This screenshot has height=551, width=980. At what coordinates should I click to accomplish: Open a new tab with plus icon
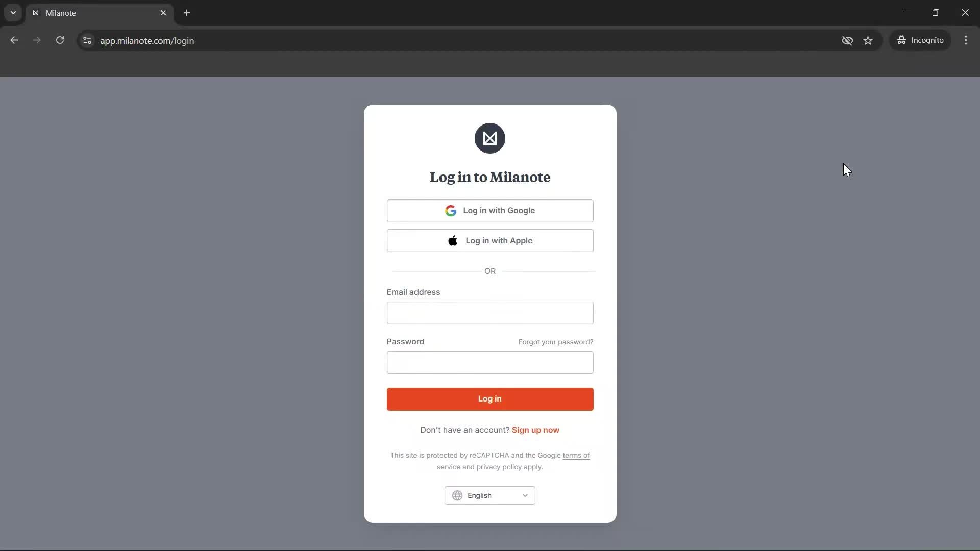click(x=187, y=13)
